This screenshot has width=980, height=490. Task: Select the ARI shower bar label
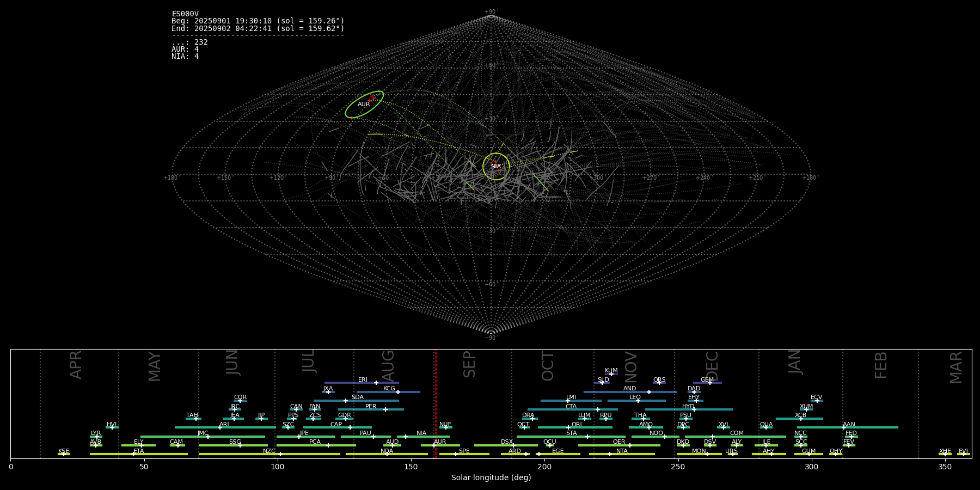tap(224, 425)
